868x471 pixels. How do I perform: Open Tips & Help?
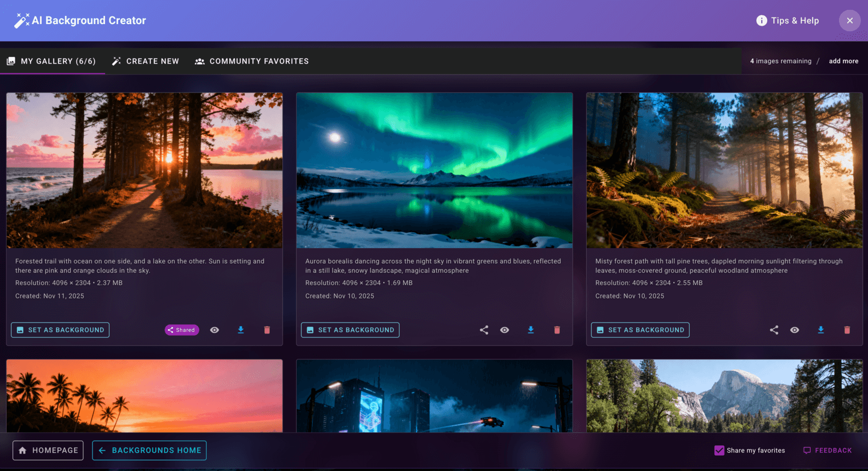pyautogui.click(x=788, y=20)
